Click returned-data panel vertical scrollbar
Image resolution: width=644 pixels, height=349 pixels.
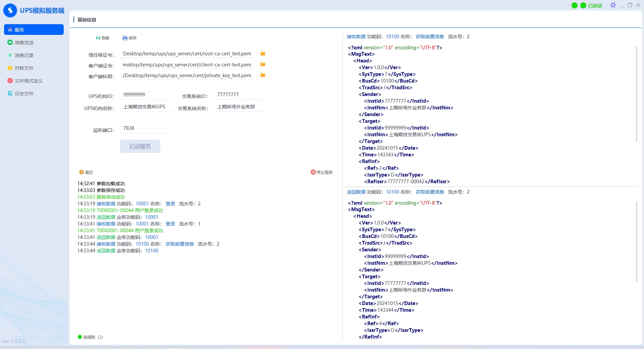tap(636, 242)
